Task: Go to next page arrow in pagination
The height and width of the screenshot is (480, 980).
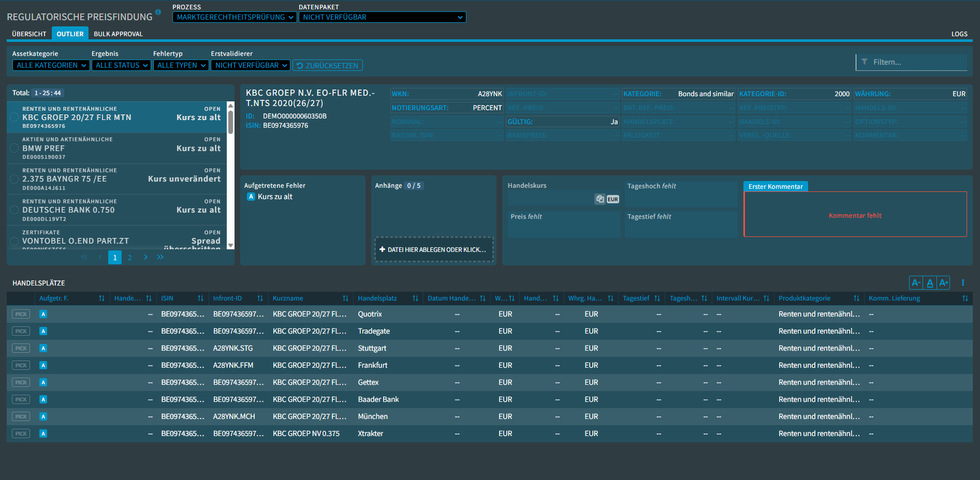Action: (145, 257)
